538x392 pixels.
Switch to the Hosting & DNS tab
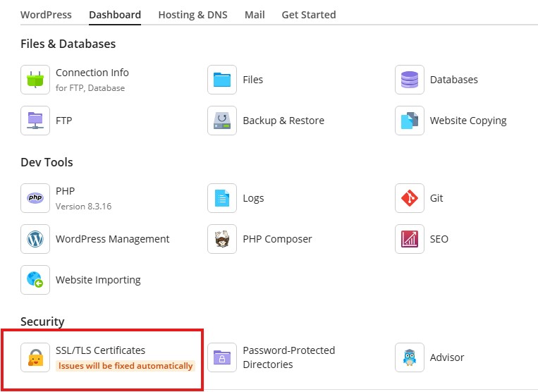(x=192, y=15)
